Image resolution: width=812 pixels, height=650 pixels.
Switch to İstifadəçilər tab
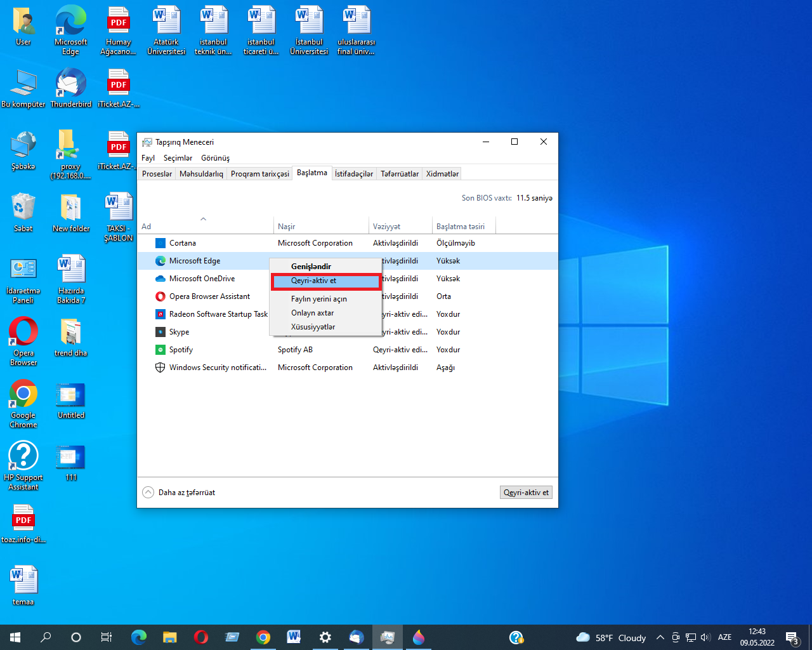pos(353,174)
